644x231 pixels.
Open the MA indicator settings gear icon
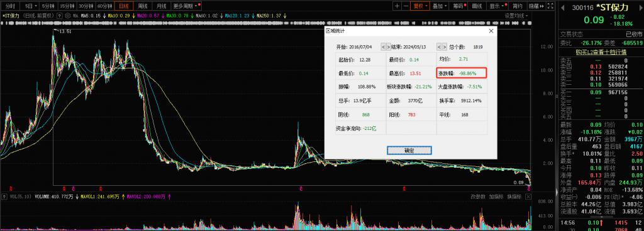tap(68, 16)
